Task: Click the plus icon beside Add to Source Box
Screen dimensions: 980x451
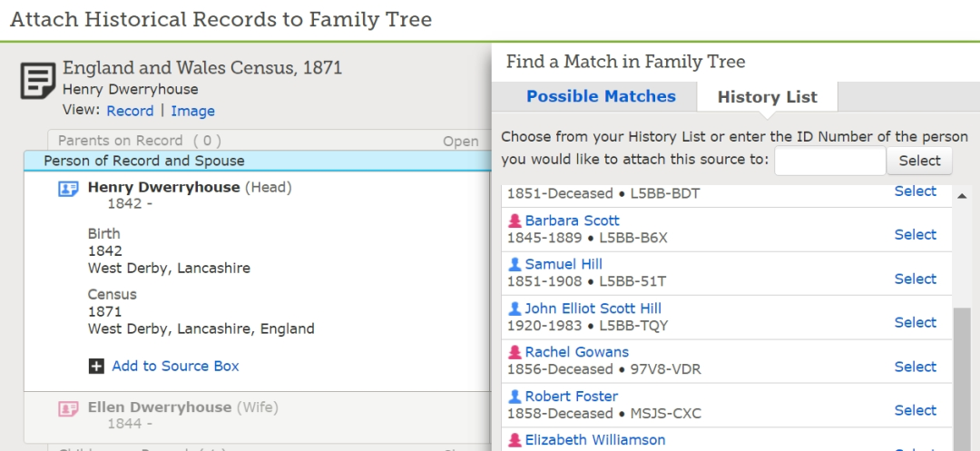Action: coord(96,367)
